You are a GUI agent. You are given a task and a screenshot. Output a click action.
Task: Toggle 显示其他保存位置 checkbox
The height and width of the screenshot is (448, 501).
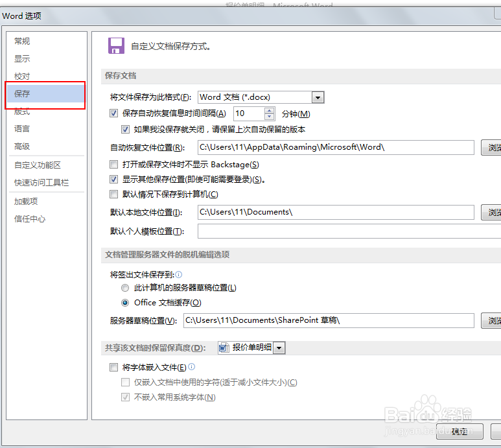point(113,179)
